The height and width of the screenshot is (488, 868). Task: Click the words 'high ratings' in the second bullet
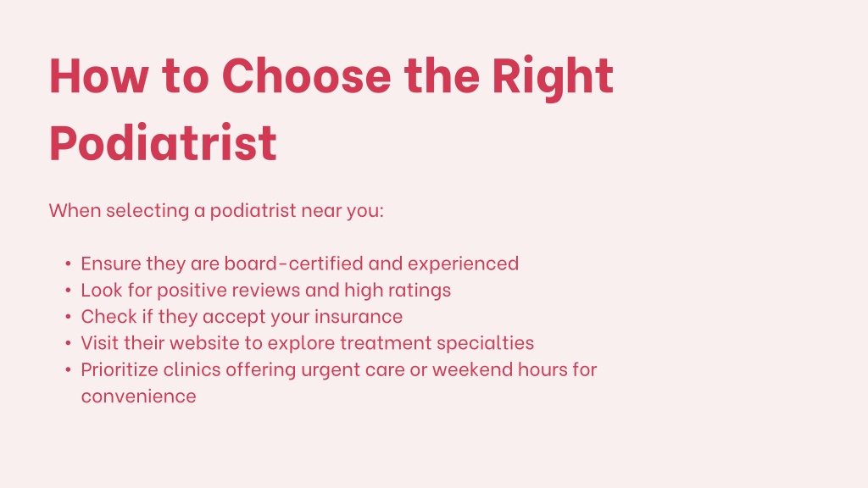(398, 291)
